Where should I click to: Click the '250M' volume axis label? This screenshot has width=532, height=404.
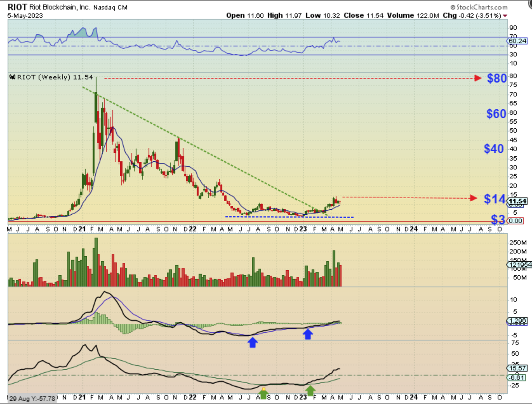[x=518, y=243]
